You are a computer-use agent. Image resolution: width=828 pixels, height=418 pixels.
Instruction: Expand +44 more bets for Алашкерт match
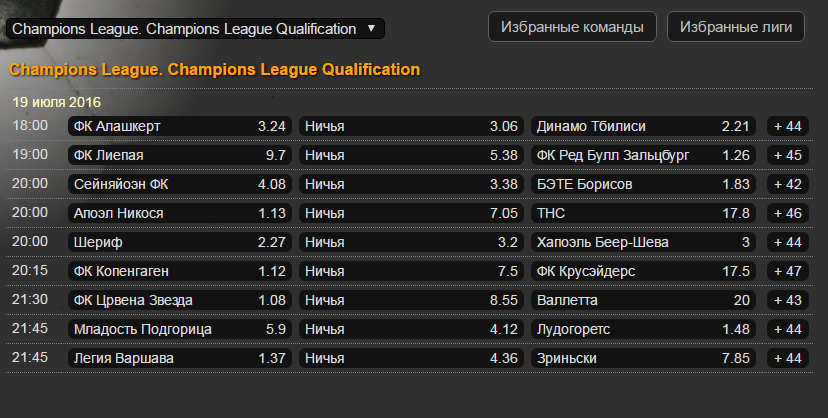pyautogui.click(x=787, y=126)
